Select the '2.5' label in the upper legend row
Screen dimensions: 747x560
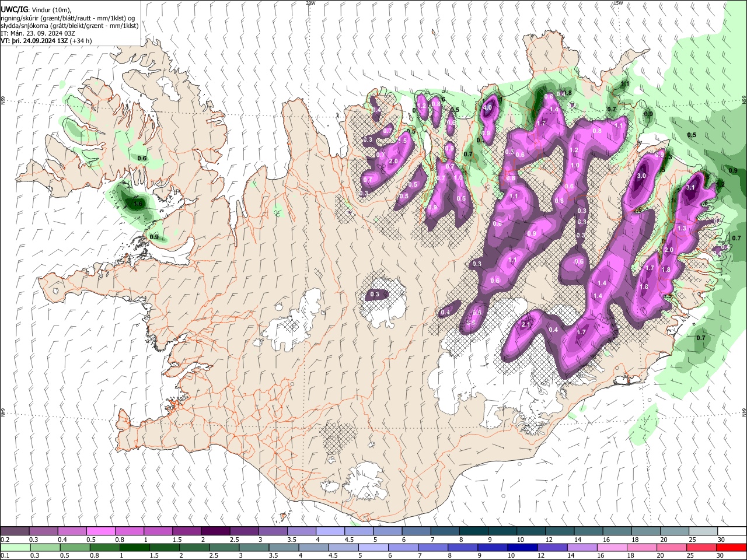235,540
